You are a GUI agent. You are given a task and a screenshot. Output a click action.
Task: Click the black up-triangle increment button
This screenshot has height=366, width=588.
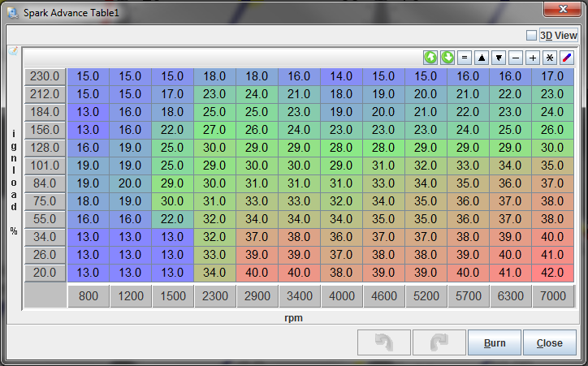click(482, 58)
